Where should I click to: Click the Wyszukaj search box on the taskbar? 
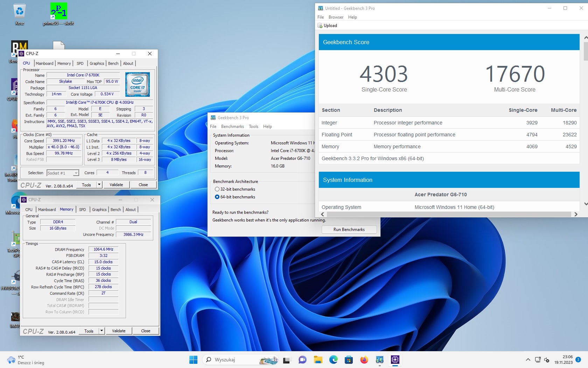click(240, 360)
